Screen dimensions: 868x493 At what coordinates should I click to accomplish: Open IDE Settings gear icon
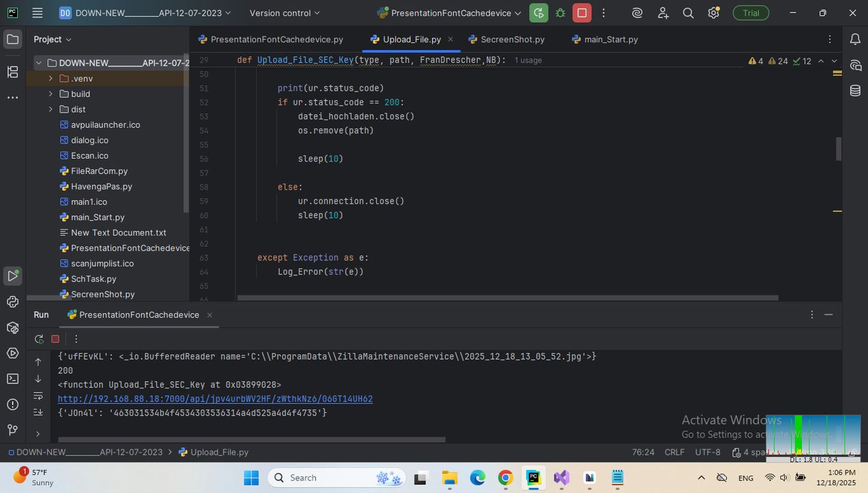pyautogui.click(x=713, y=13)
